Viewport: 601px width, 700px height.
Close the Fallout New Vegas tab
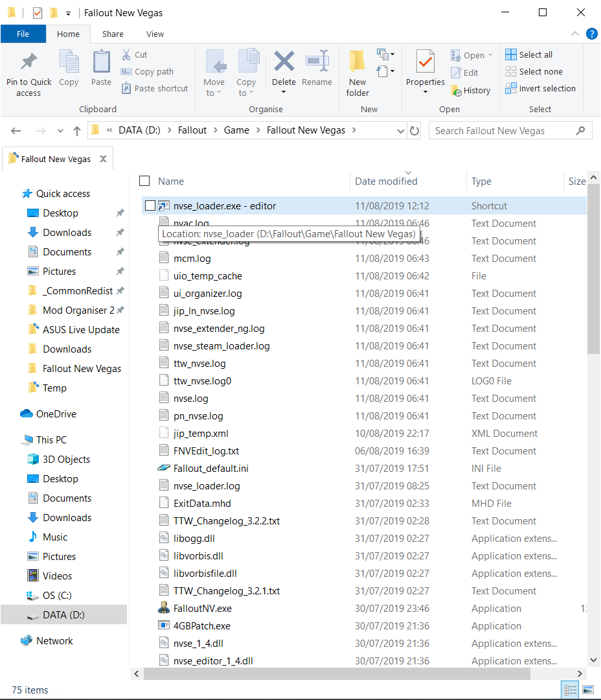[x=103, y=159]
